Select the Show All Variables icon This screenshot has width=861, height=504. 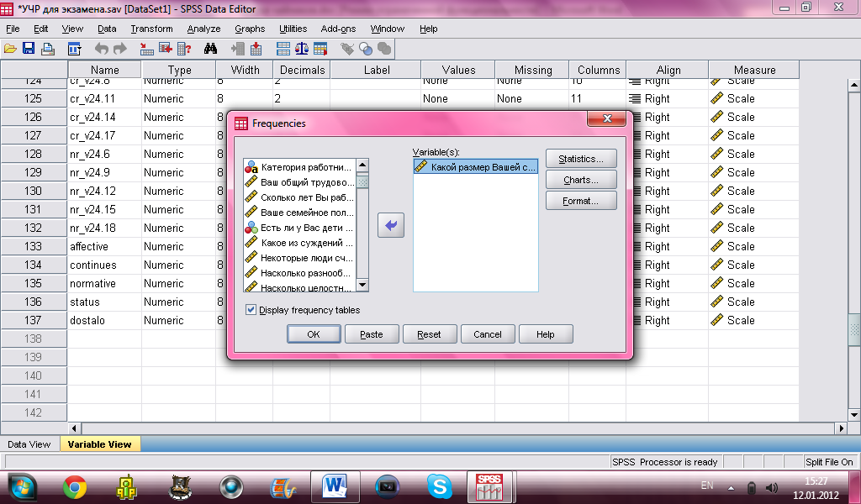click(x=384, y=49)
